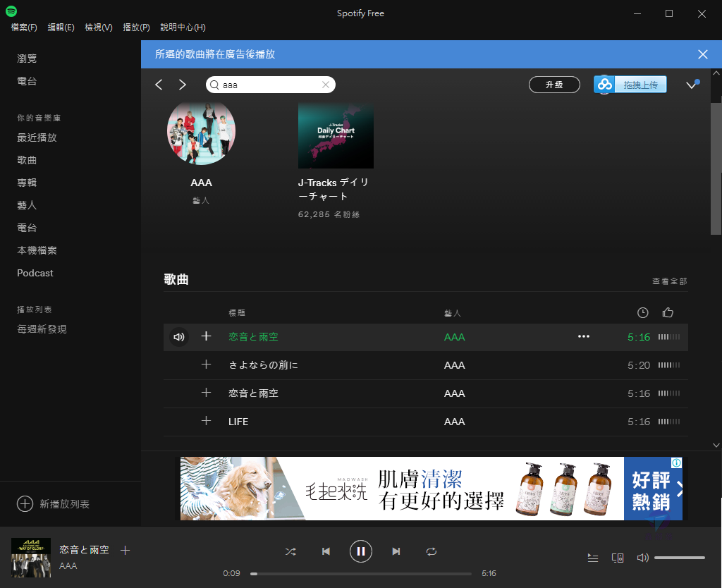
Task: Open 歌曲 in your library
Action: [27, 160]
